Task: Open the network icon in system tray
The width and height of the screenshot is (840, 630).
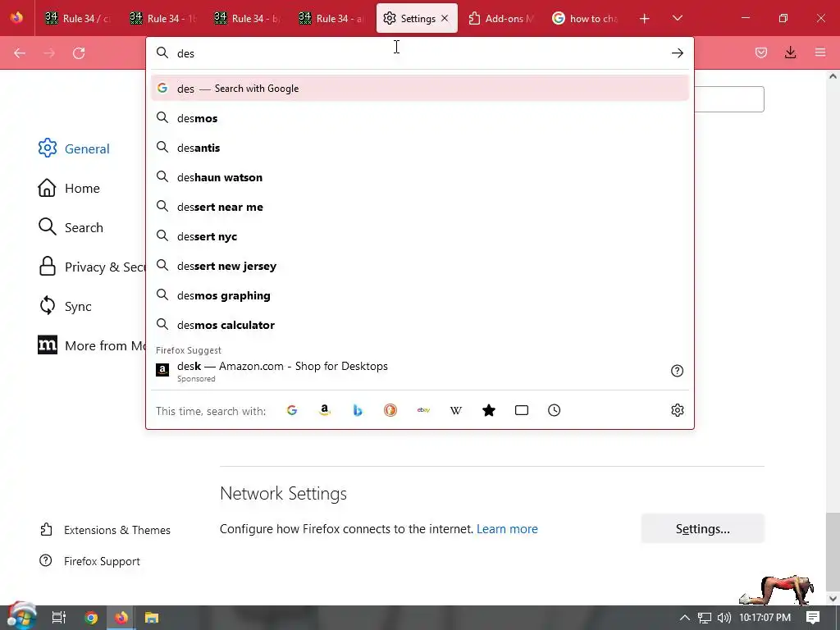Action: pos(704,618)
